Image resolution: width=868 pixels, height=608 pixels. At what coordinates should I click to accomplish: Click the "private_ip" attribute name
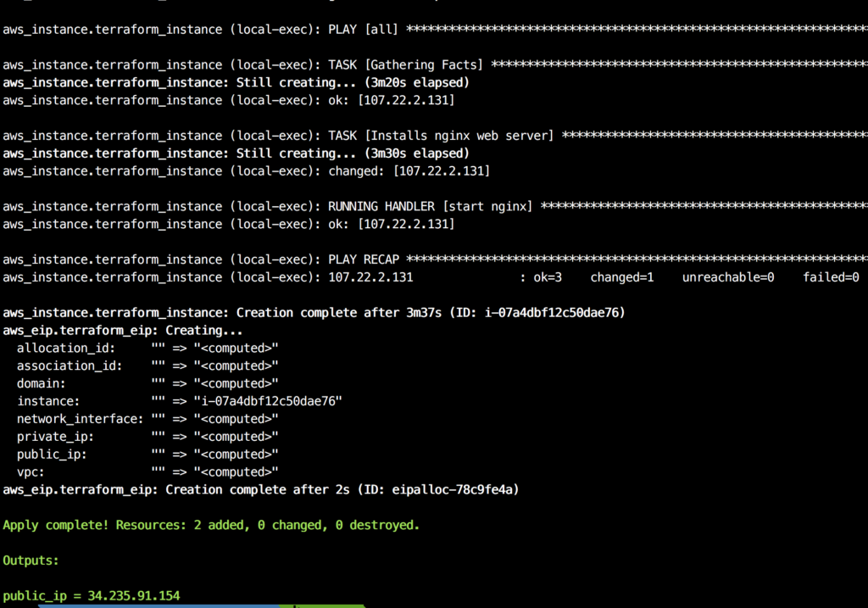pyautogui.click(x=56, y=437)
